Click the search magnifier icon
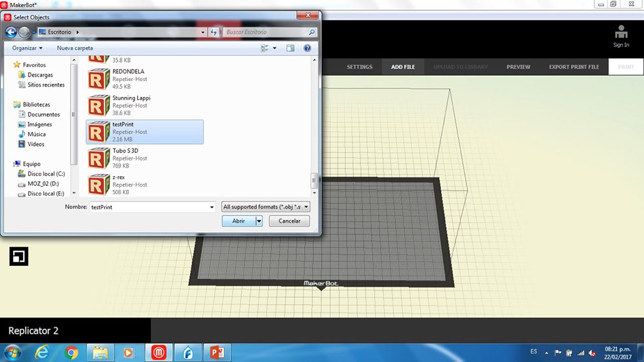644x362 pixels. coord(312,32)
